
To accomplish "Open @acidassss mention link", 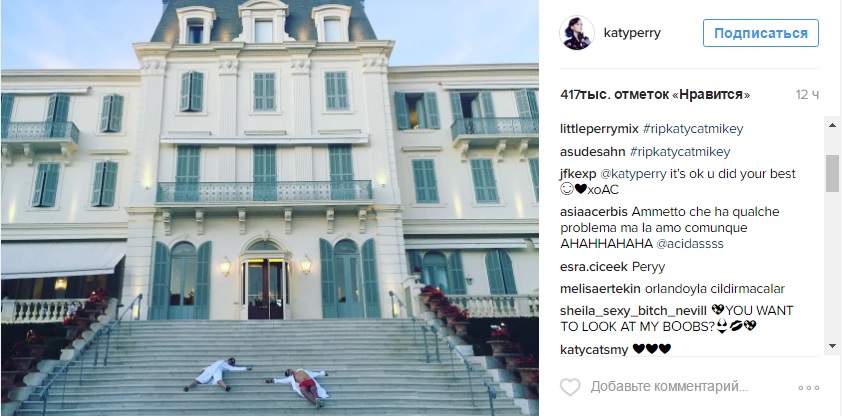I will point(689,244).
